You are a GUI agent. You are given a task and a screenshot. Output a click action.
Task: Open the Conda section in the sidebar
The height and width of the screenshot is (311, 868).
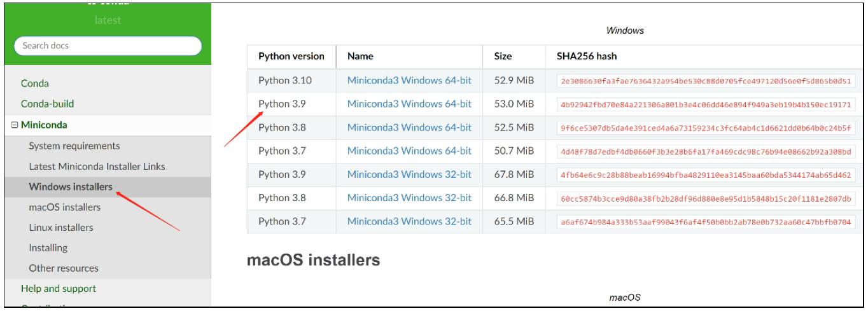tap(34, 83)
